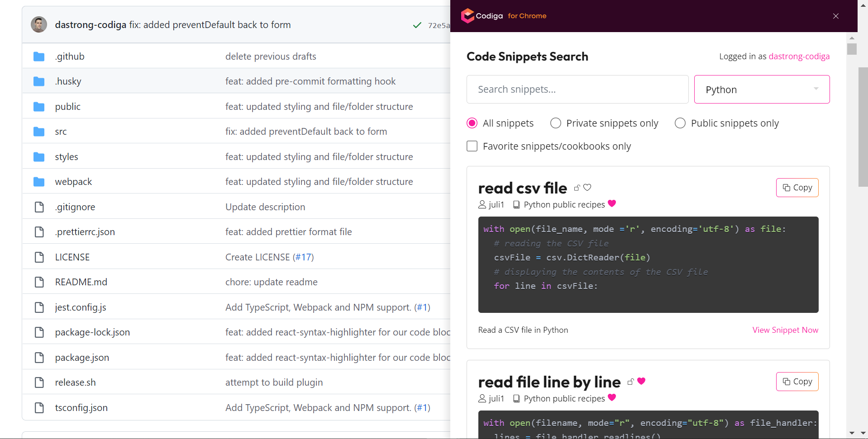Click the public folder icon
Viewport: 868px width, 439px height.
(x=39, y=107)
